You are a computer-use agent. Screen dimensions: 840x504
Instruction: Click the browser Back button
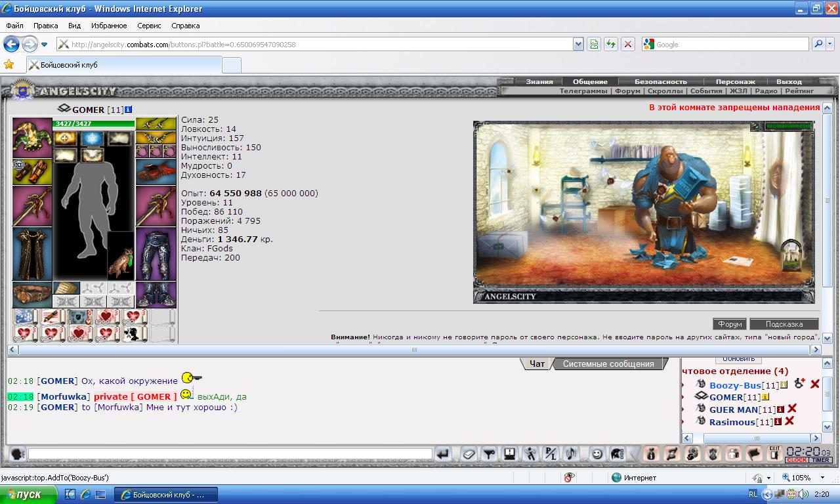click(x=11, y=45)
